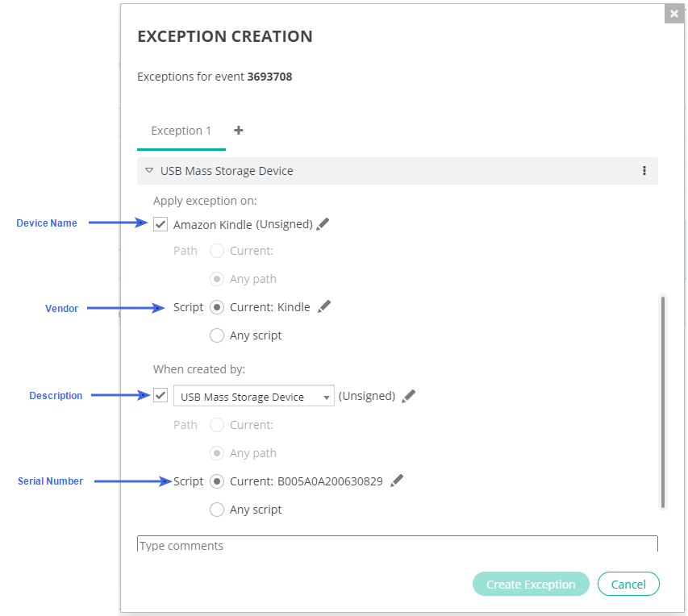Switch to the Exception 1 tab
This screenshot has width=688, height=616.
point(181,131)
